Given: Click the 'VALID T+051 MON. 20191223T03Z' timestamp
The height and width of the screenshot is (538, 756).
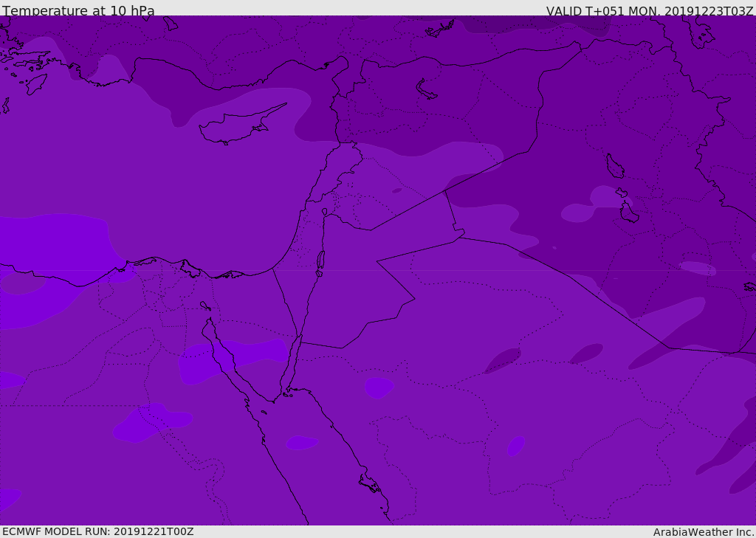Looking at the screenshot, I should click(x=650, y=11).
